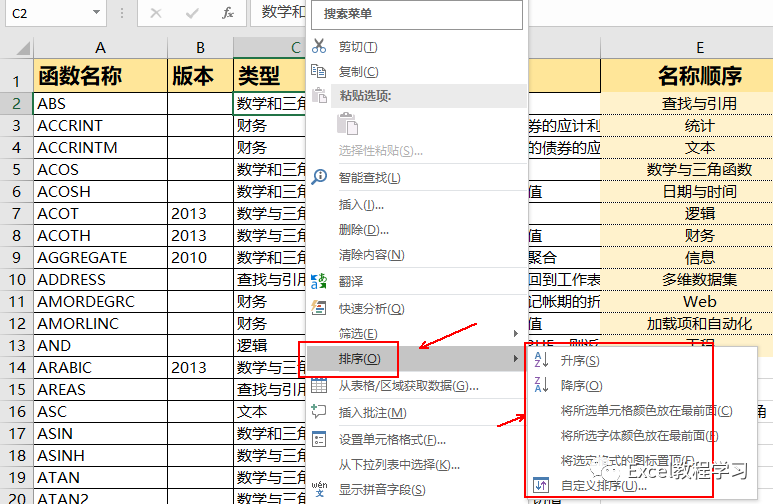
Task: Select 自定义排序(U)... submenu entry
Action: (603, 486)
